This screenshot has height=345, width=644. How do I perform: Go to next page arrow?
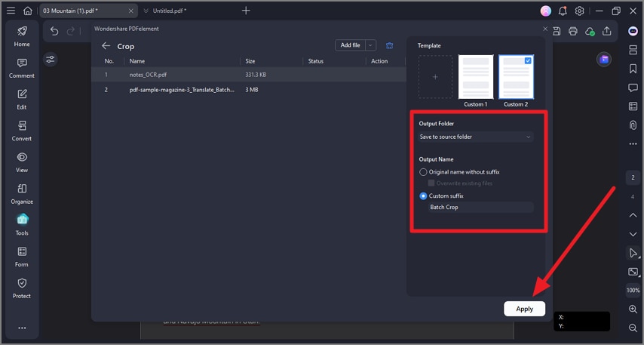(633, 234)
